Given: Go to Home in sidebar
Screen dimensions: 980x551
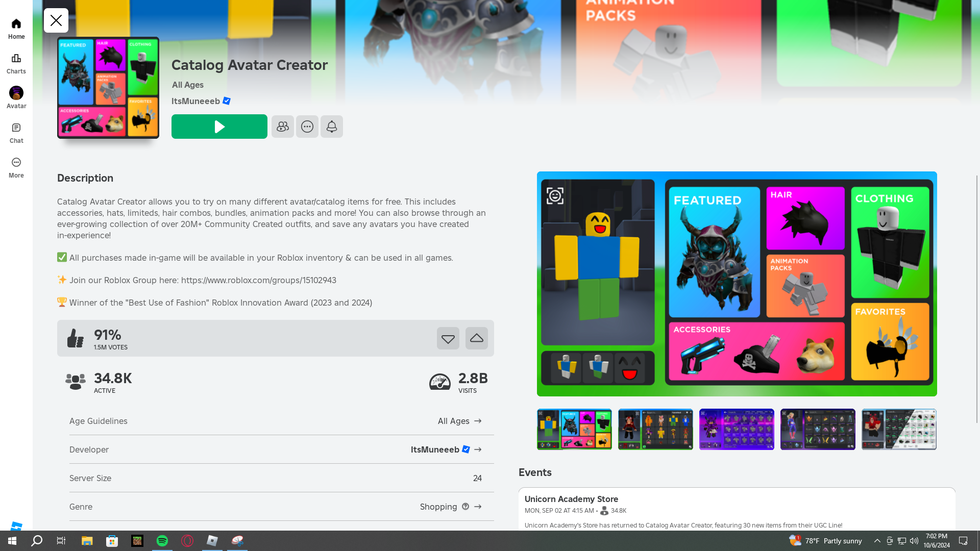Looking at the screenshot, I should [16, 29].
